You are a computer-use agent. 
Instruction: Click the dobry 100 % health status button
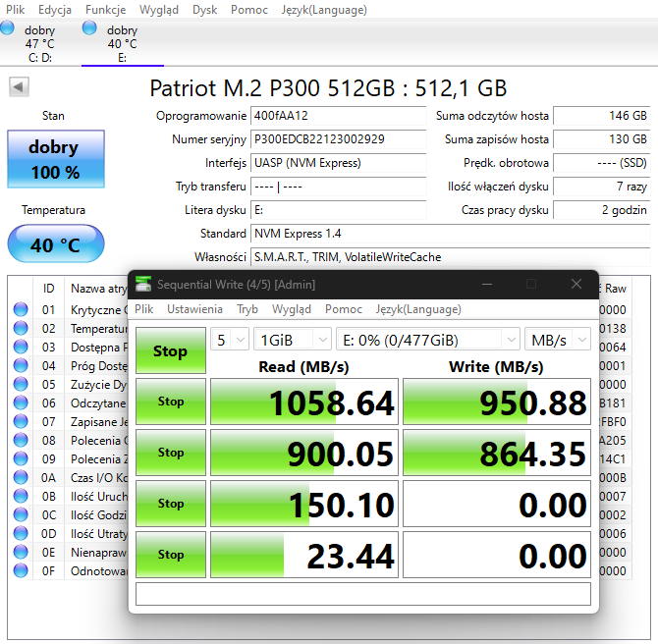click(x=54, y=160)
